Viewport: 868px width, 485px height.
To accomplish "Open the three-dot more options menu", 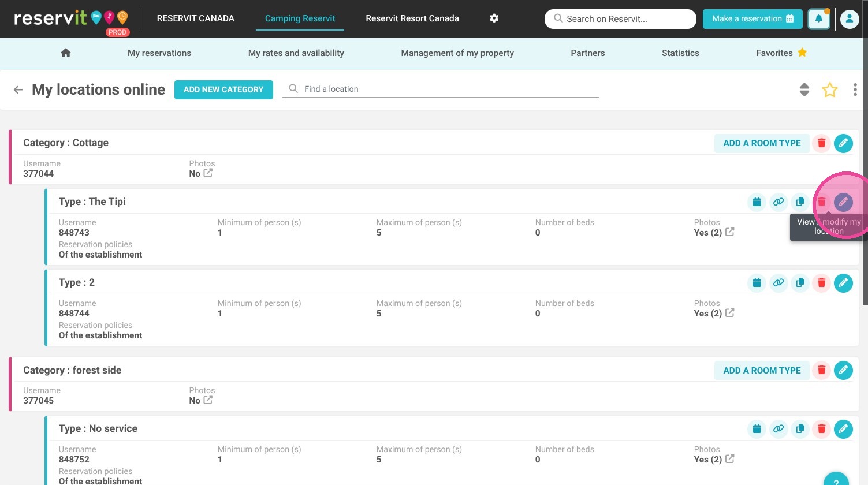I will coord(855,89).
